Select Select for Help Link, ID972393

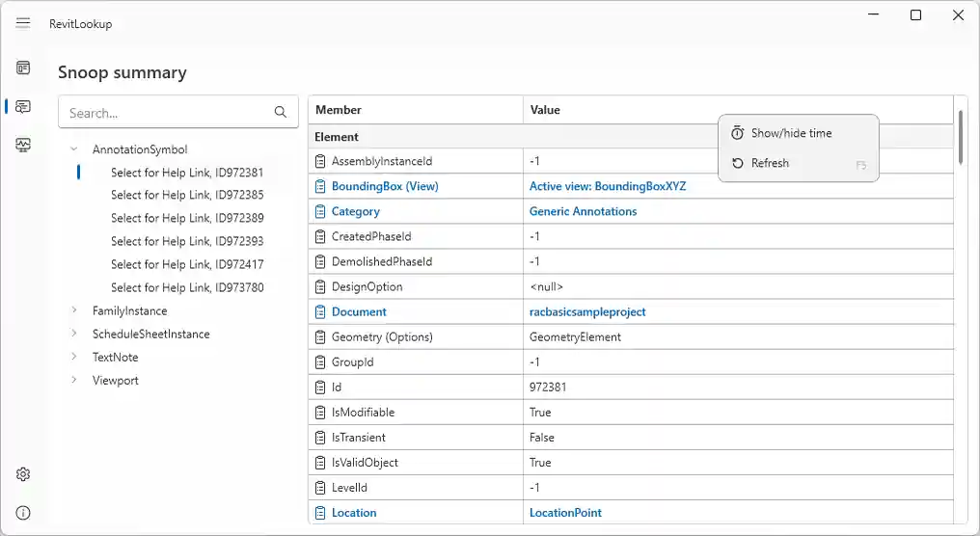(x=187, y=241)
